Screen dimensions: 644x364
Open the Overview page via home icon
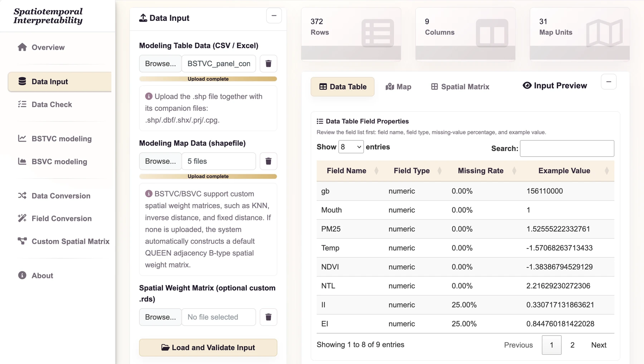click(x=22, y=47)
